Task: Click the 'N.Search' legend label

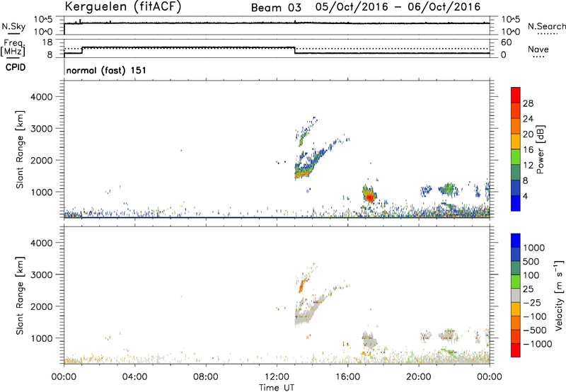Action: [546, 26]
